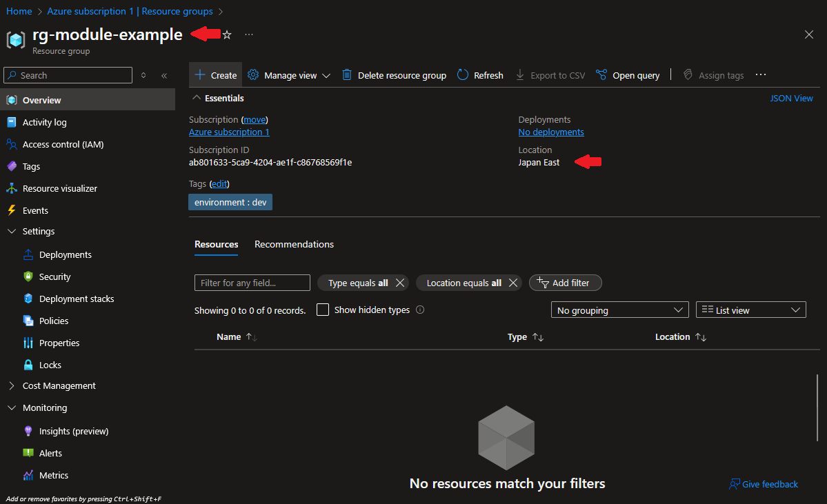This screenshot has width=827, height=504.
Task: Remove the Type equals all filter
Action: (x=400, y=283)
